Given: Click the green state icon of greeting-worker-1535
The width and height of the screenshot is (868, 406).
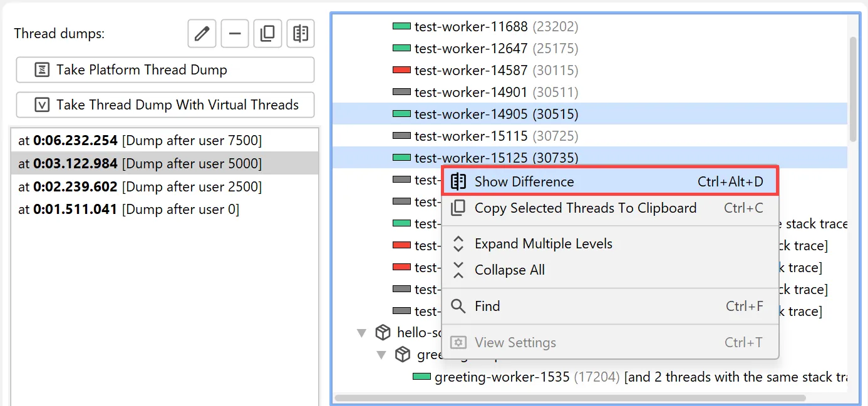Looking at the screenshot, I should [421, 377].
